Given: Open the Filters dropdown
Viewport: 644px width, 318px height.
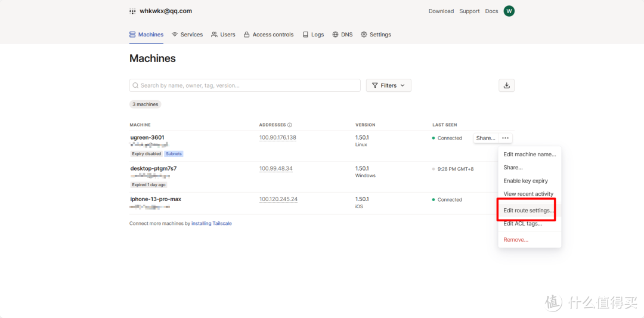Looking at the screenshot, I should point(388,85).
